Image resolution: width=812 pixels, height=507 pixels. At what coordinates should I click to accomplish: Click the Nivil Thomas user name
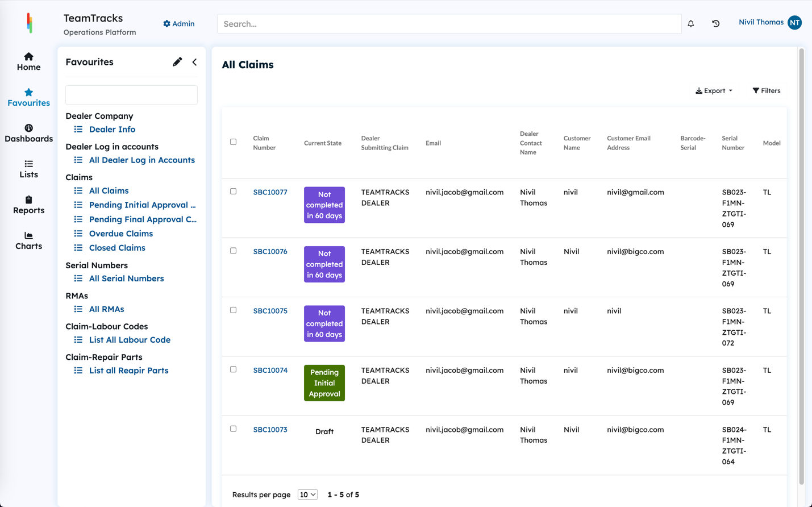[x=761, y=22]
